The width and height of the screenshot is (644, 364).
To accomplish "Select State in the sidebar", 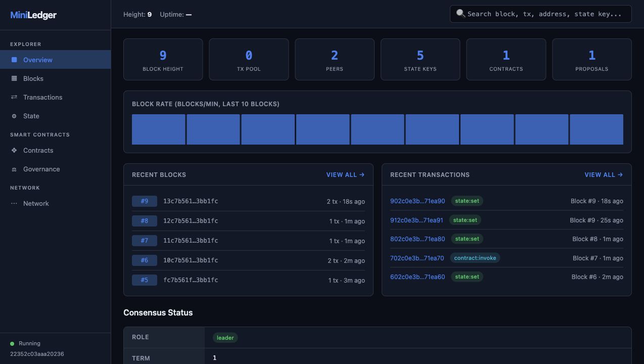I will click(55, 116).
